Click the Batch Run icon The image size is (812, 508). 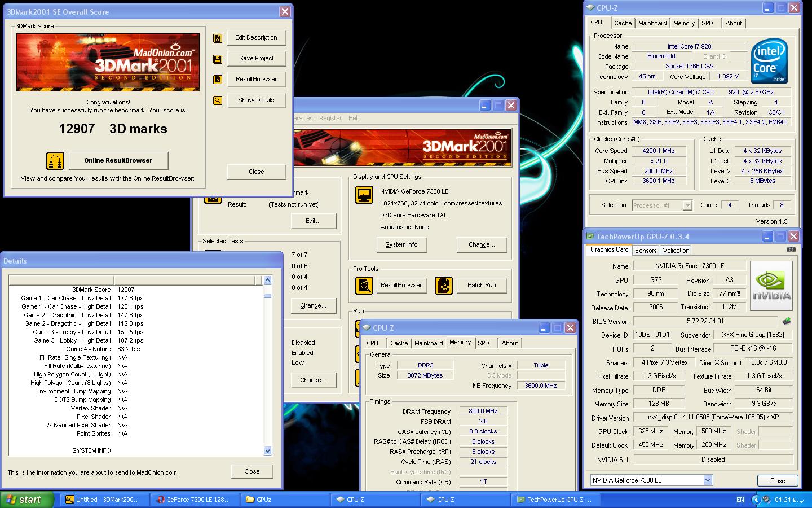point(444,286)
